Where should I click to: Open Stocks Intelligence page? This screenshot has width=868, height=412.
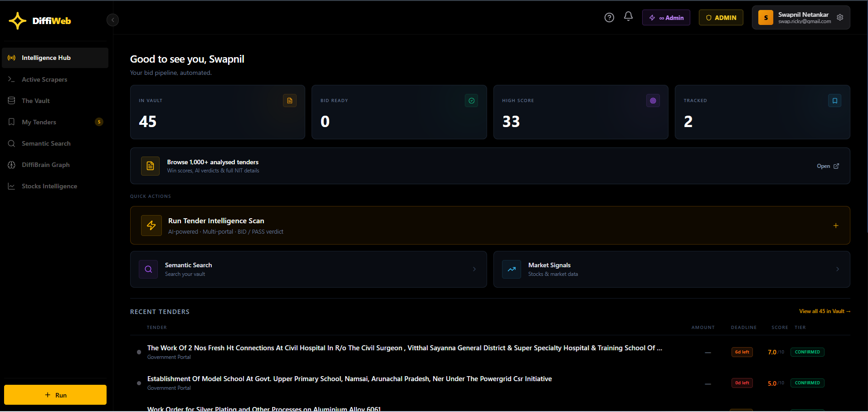point(55,186)
